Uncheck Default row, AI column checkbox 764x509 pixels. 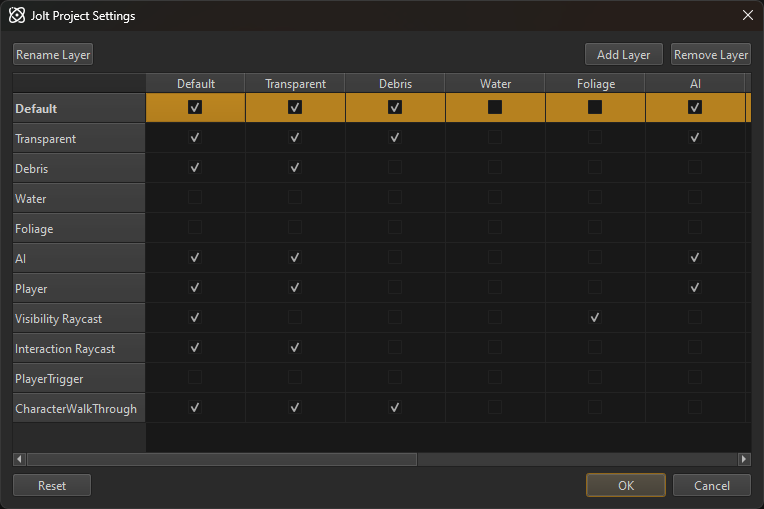coord(695,107)
